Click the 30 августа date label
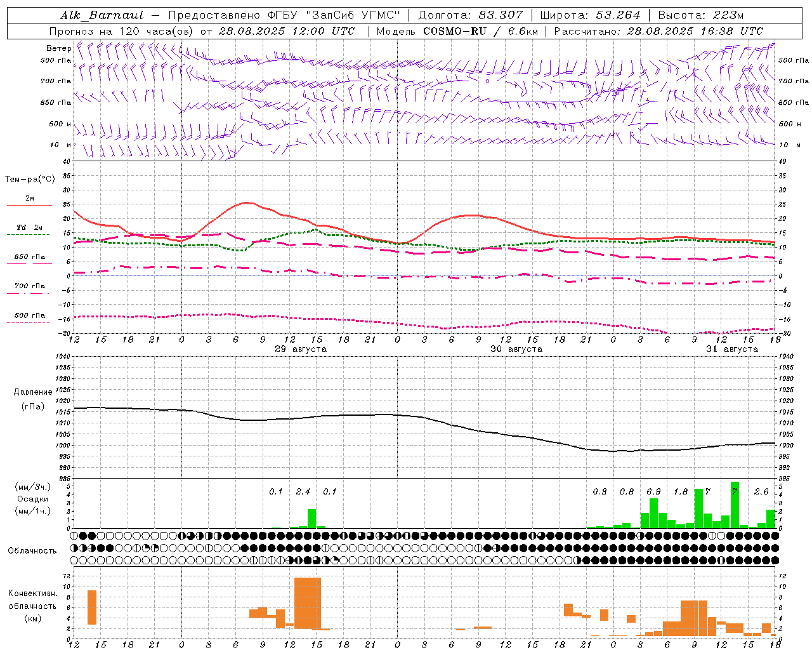This screenshot has height=650, width=812. click(516, 349)
